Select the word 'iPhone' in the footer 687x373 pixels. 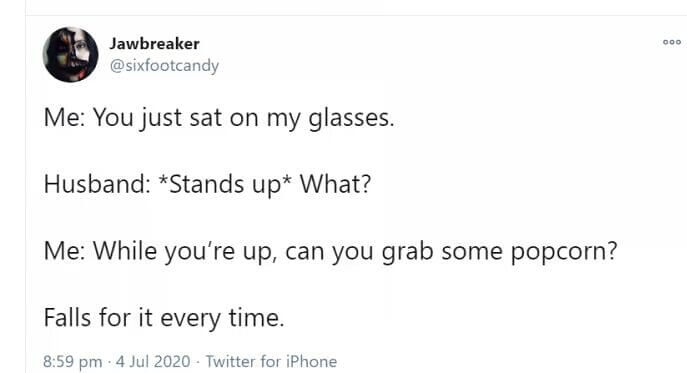point(312,362)
